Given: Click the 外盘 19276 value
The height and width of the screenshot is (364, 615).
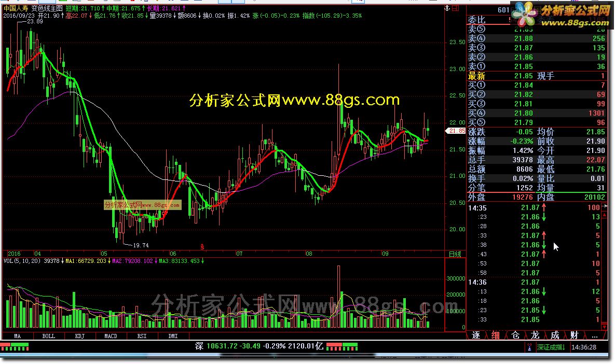Looking at the screenshot, I should tap(523, 197).
